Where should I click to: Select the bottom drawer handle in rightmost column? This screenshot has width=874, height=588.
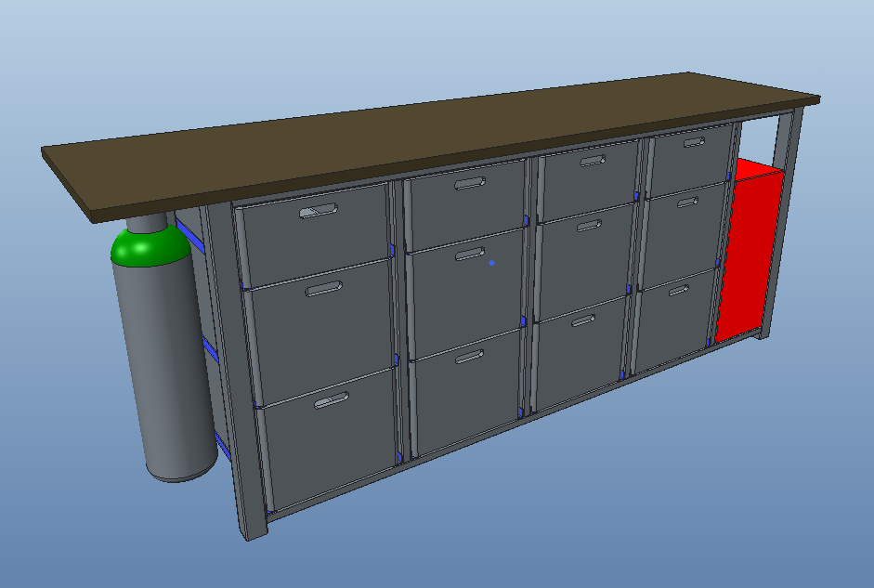(678, 291)
